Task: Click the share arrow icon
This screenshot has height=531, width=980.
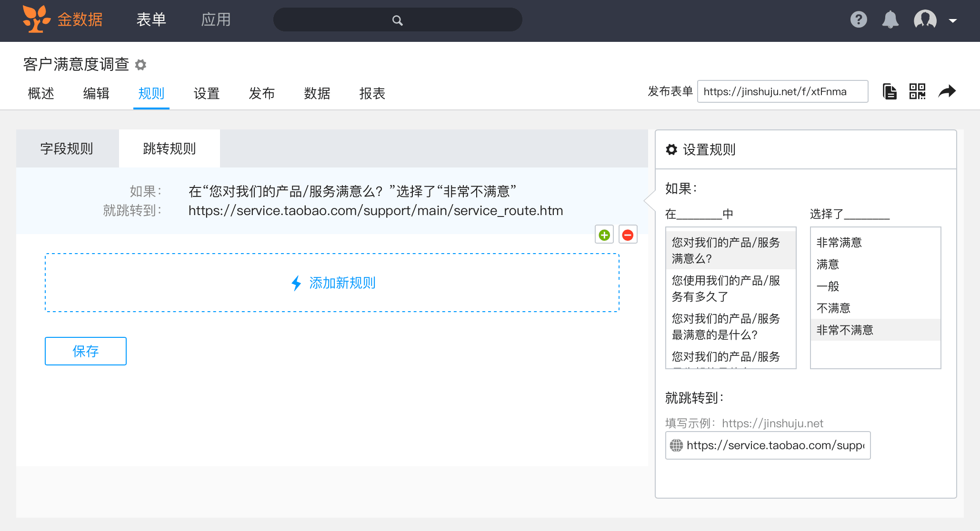Action: [947, 91]
